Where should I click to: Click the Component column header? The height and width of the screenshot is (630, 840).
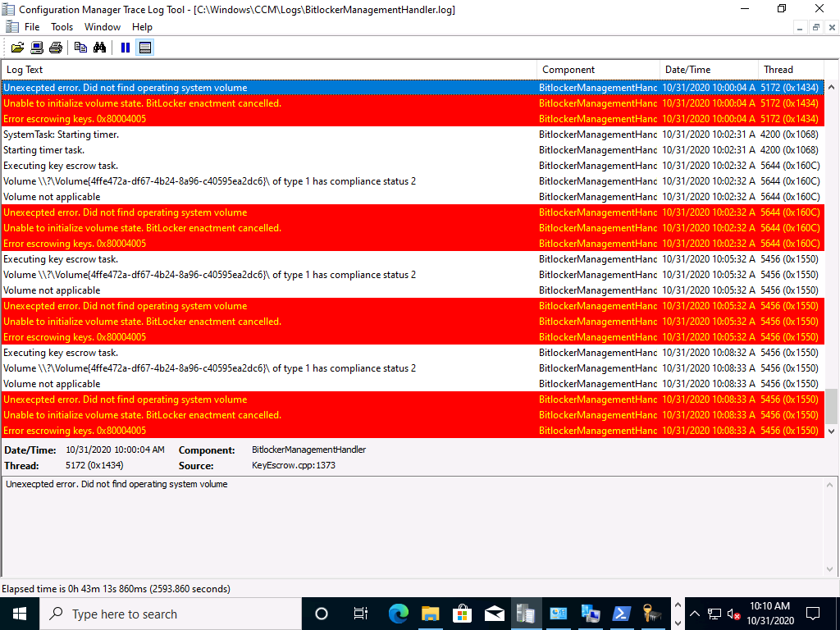click(598, 70)
